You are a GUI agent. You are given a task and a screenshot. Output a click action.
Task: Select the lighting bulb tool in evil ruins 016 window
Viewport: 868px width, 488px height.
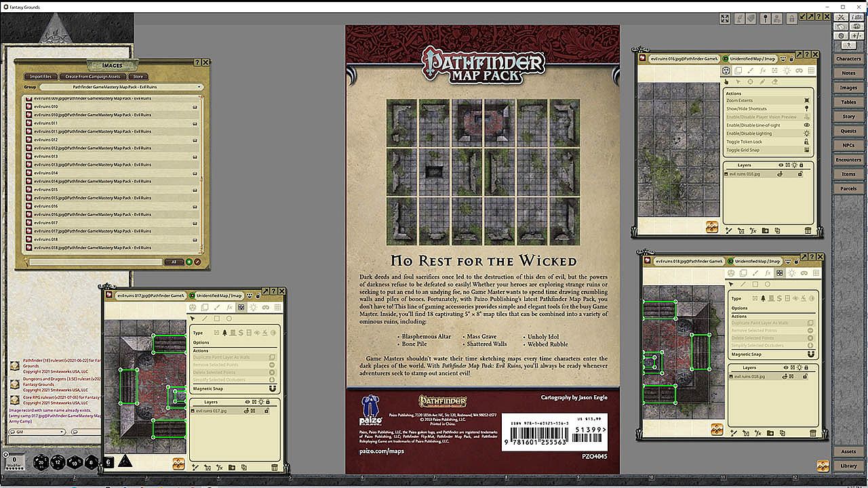click(787, 70)
